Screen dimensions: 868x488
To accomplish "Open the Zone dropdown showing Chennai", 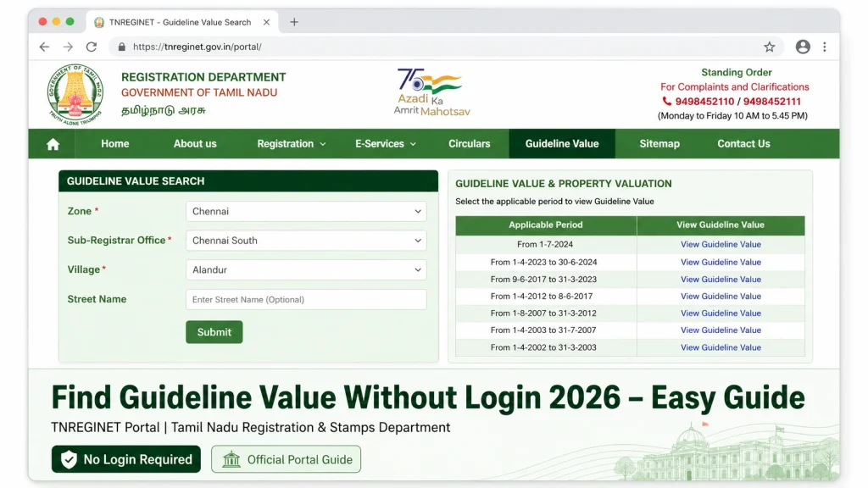I will coord(306,211).
